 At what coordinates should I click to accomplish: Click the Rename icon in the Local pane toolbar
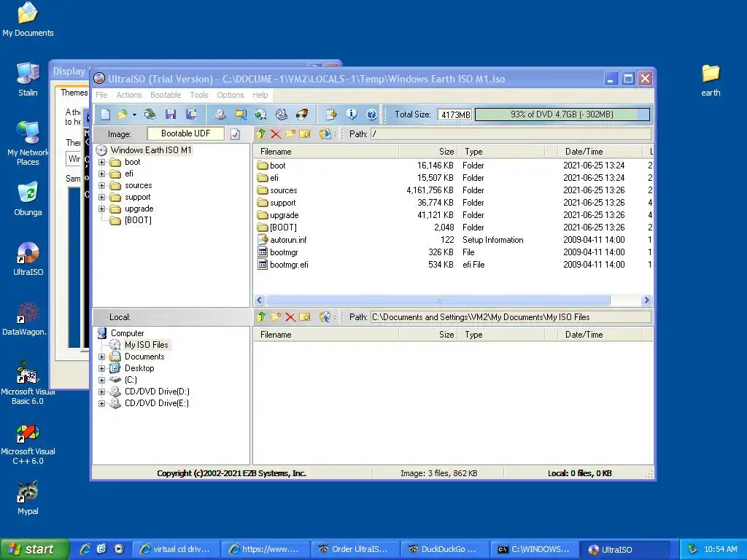pyautogui.click(x=304, y=316)
